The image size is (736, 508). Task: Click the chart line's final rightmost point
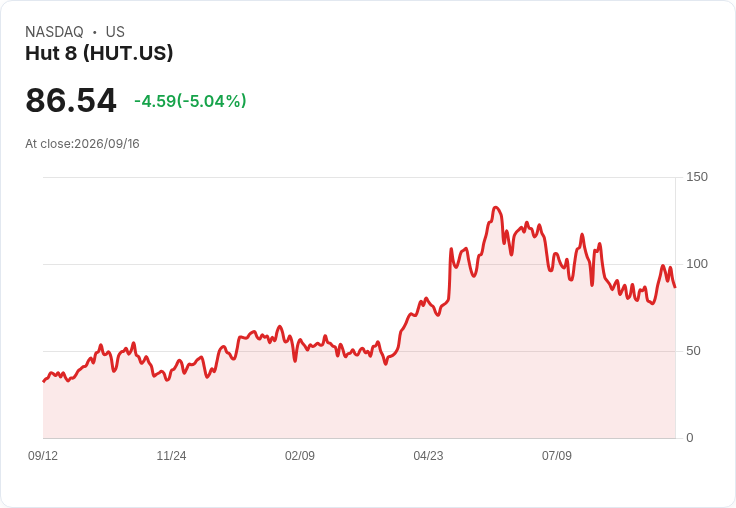click(675, 287)
